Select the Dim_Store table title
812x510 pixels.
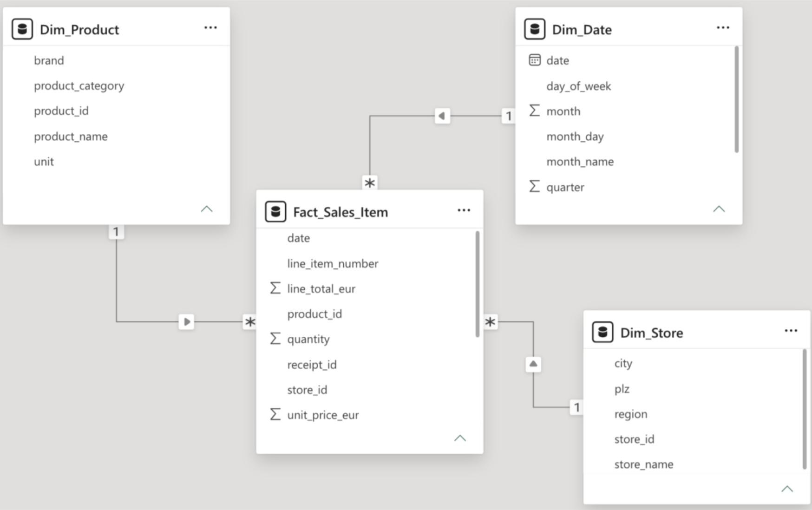click(652, 333)
